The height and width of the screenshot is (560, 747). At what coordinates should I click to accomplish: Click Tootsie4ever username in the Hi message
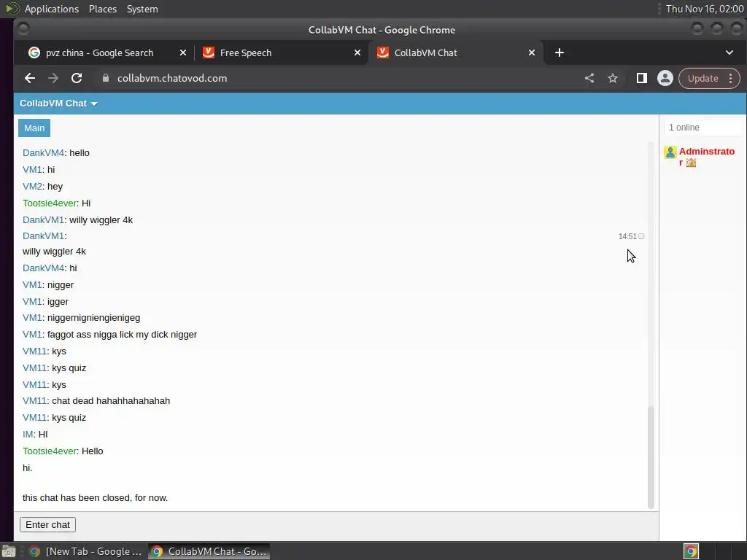point(50,203)
